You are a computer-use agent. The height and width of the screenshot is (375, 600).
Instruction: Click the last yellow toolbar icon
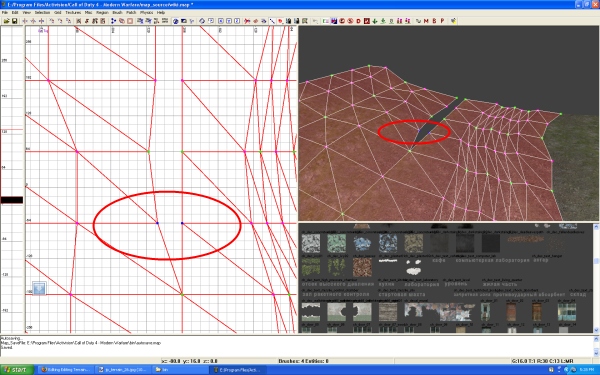[453, 21]
